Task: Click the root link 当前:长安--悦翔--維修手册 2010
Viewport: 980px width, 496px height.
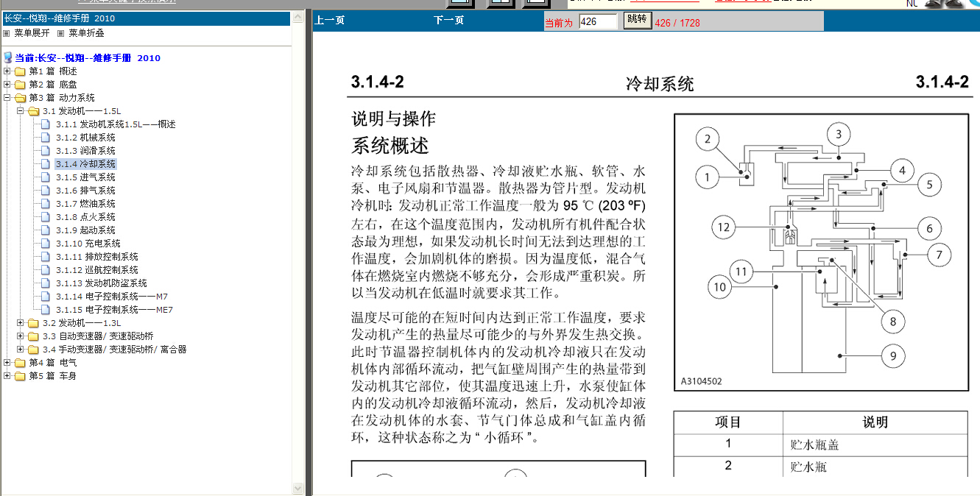Action: click(88, 58)
